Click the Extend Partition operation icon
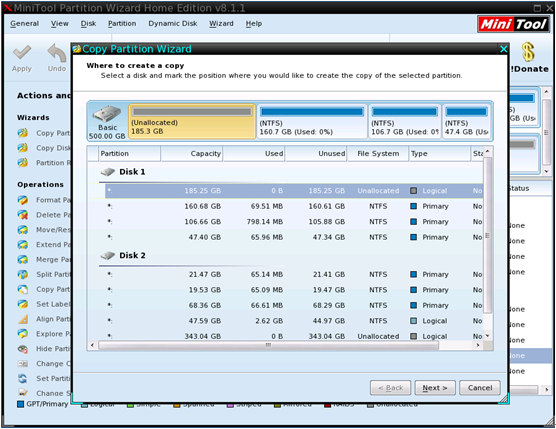 click(x=23, y=245)
